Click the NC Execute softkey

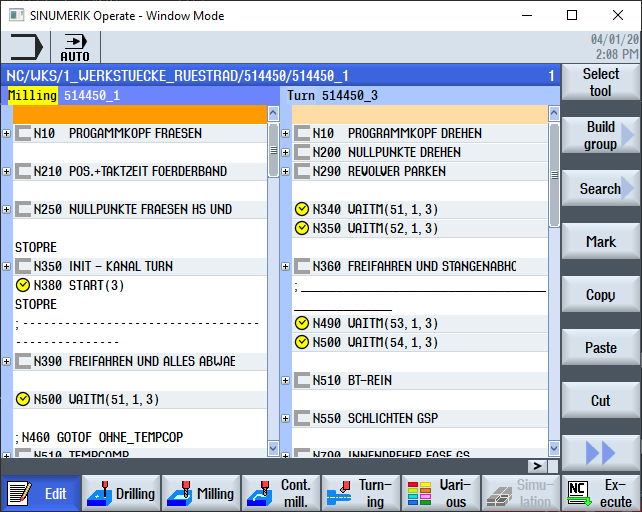point(601,493)
